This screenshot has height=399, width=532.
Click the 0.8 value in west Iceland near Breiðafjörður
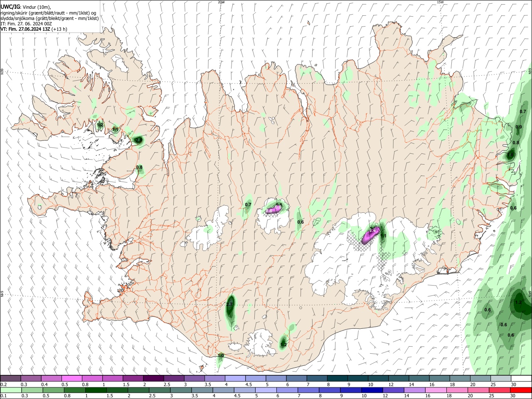coord(139,167)
